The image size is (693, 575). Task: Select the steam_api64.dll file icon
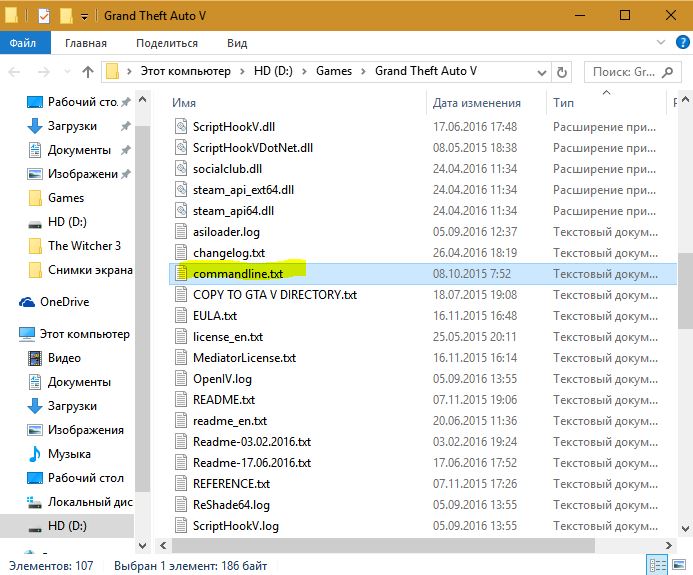pyautogui.click(x=181, y=210)
